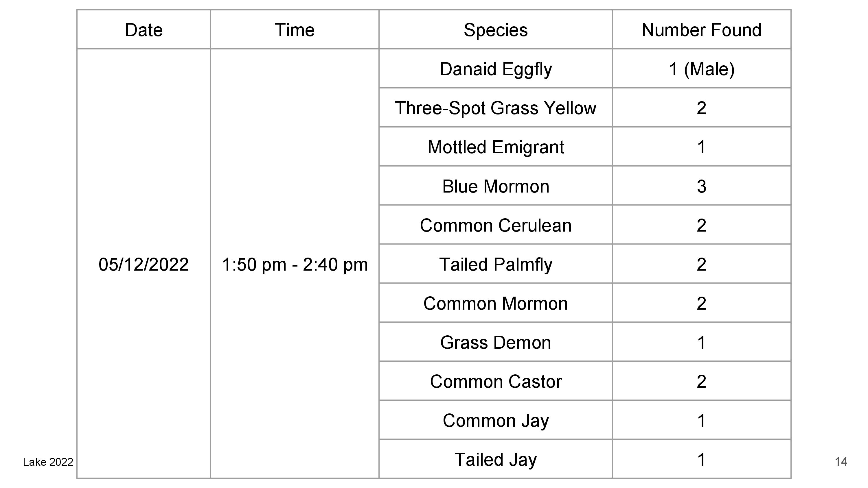868x488 pixels.
Task: Click the Mottled Emigrant cell
Action: click(495, 147)
